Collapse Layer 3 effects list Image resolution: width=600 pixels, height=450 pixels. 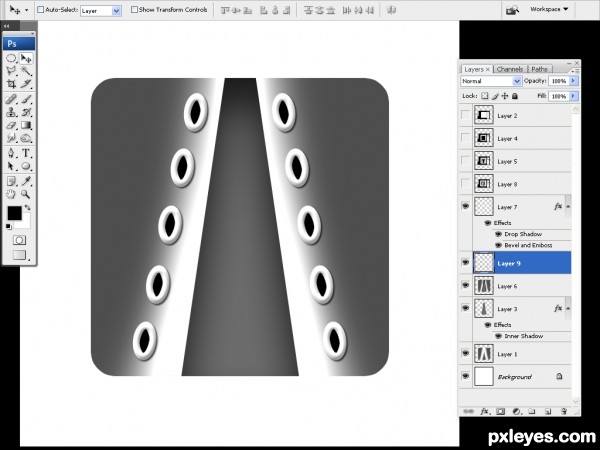coord(568,308)
